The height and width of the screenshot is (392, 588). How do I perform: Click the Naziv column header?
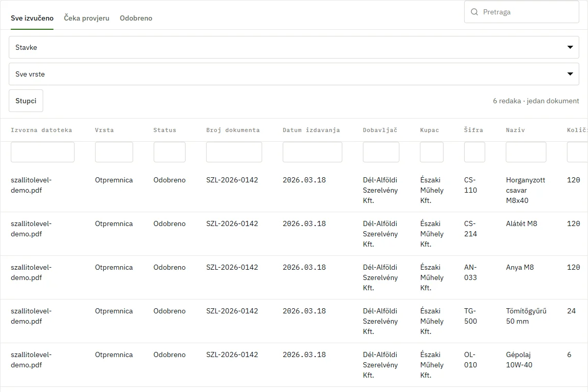point(515,130)
